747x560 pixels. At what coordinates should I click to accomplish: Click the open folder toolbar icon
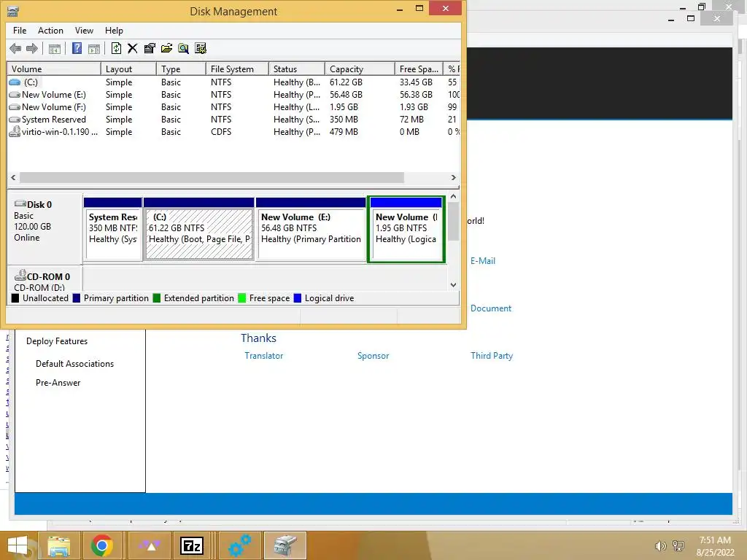point(167,48)
